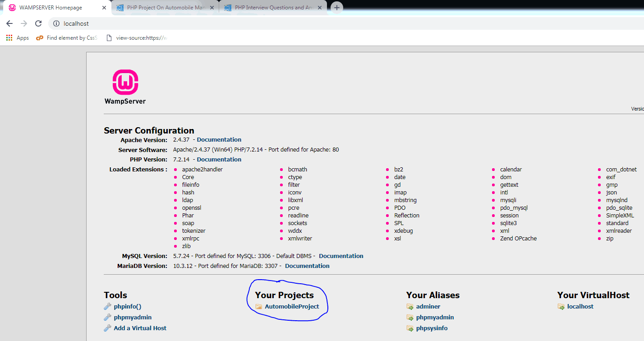This screenshot has height=341, width=644.
Task: Click the folder icon beside localhost VirtualHost
Action: 561,307
